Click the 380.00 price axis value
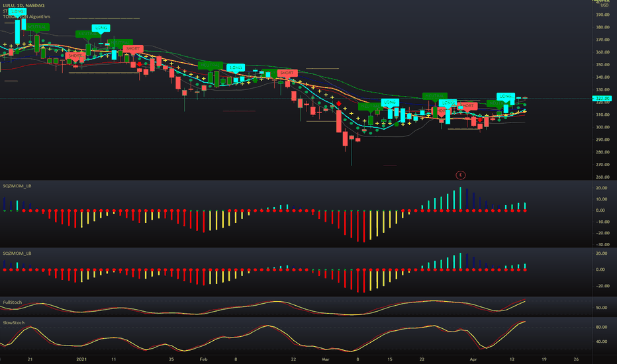 click(x=602, y=27)
